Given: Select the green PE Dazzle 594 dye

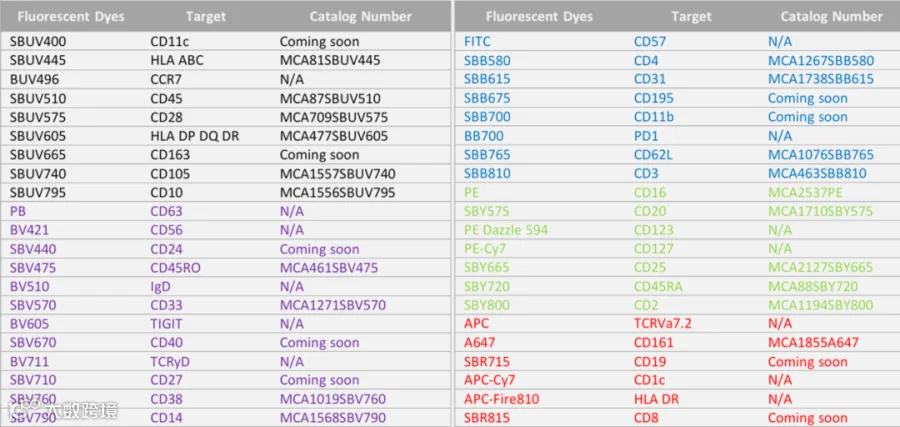Looking at the screenshot, I should [x=506, y=230].
